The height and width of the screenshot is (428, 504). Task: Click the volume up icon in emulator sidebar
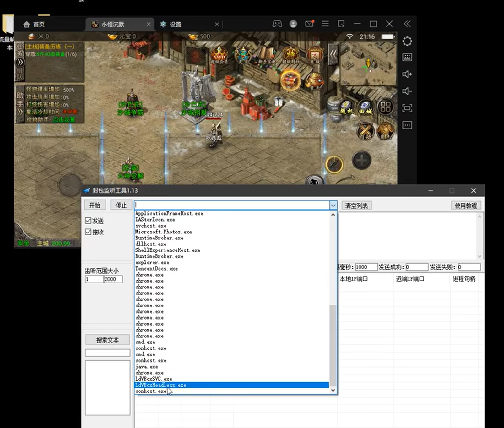point(407,74)
